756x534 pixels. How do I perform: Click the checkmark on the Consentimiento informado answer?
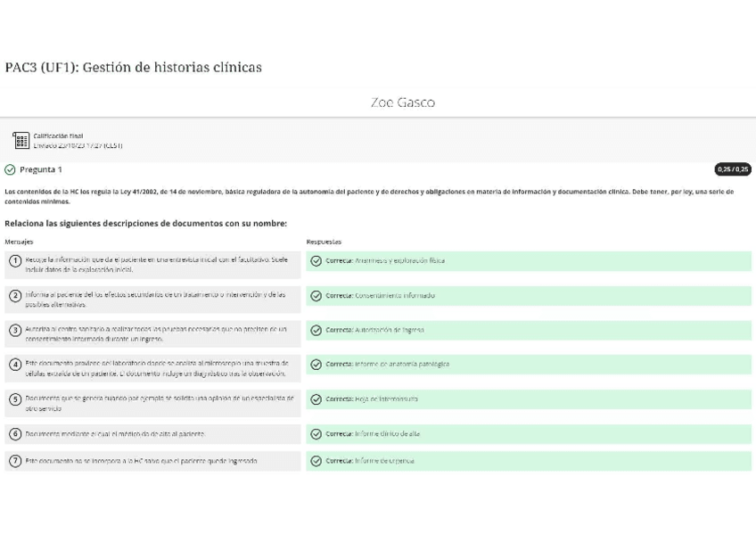[316, 296]
